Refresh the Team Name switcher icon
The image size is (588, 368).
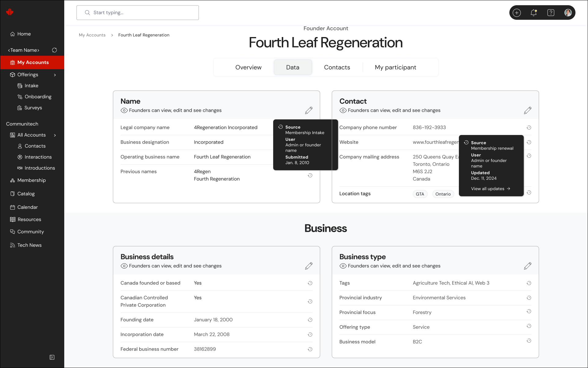tap(54, 50)
